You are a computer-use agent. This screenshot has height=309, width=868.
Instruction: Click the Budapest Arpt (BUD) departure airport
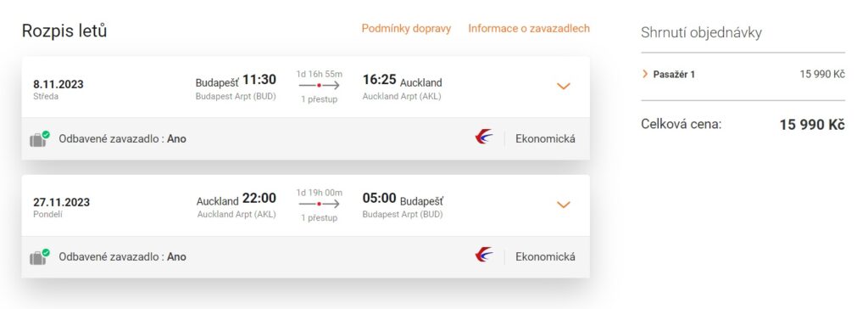click(236, 96)
